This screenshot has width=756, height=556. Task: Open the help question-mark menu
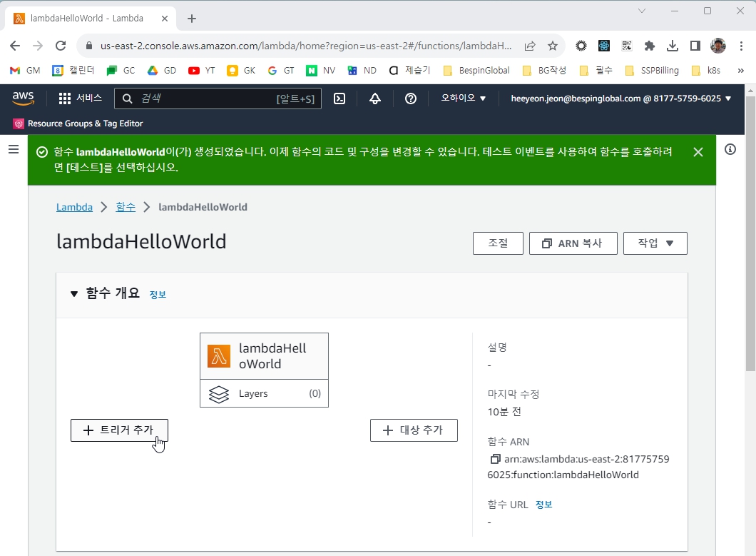coord(411,98)
